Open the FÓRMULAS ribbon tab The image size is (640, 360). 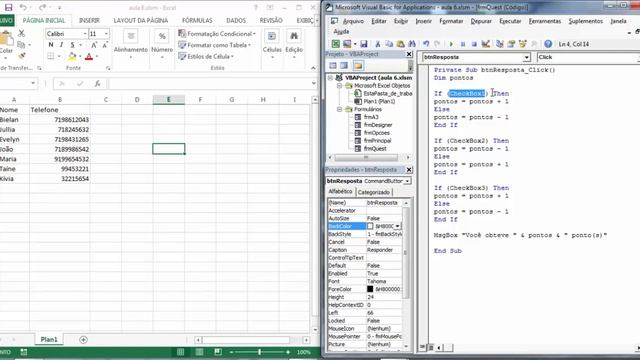pos(197,20)
